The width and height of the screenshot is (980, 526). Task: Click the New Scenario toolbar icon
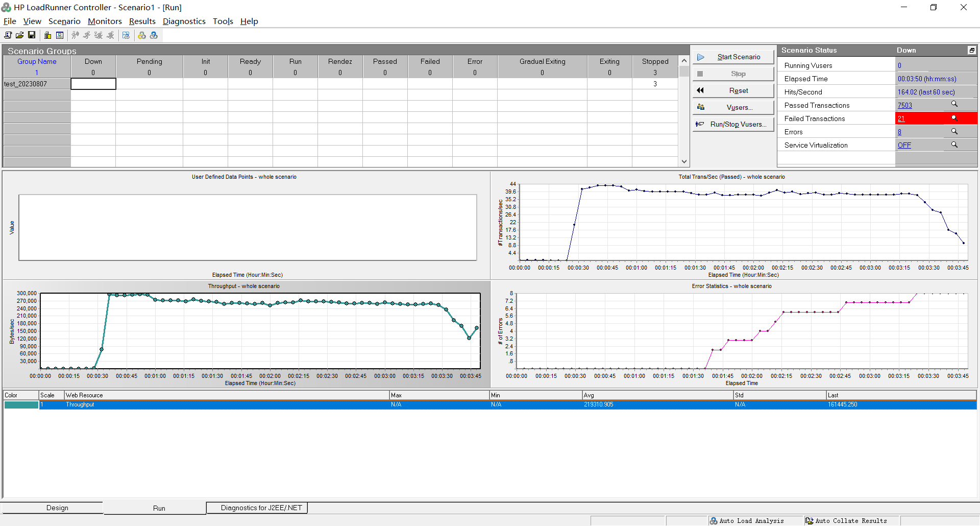(x=8, y=35)
